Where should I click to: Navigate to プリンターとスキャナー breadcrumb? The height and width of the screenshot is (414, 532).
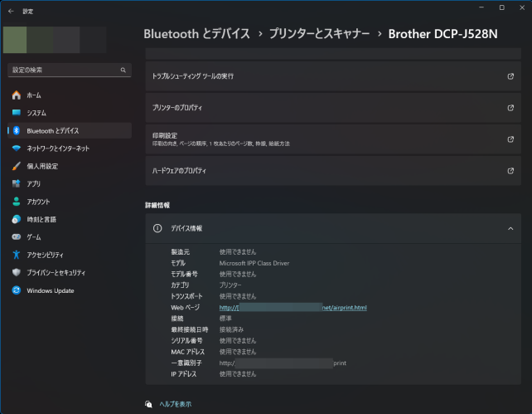pos(319,34)
